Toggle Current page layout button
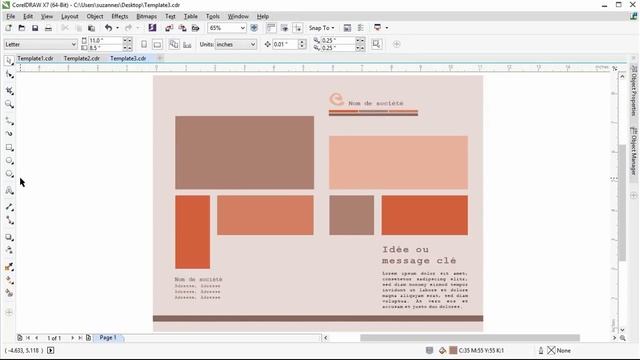 pyautogui.click(x=187, y=44)
